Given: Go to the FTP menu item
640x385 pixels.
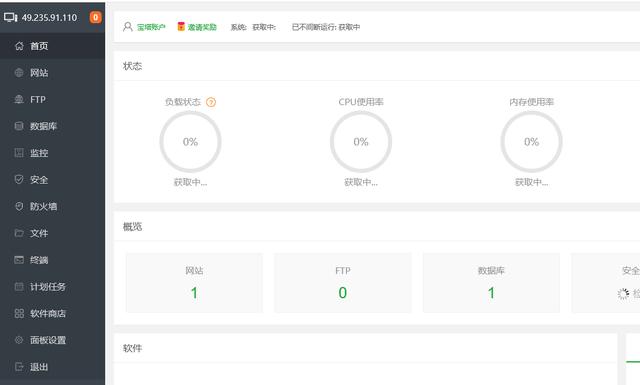Looking at the screenshot, I should coord(52,100).
